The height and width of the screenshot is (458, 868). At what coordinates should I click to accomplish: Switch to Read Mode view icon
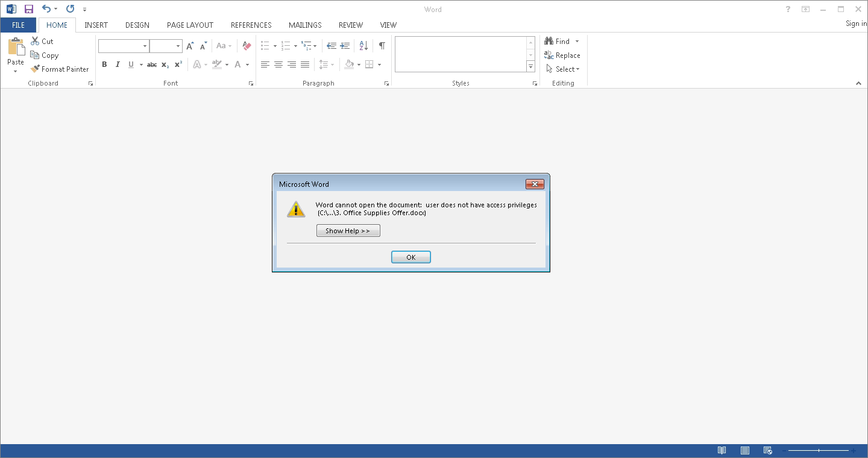[722, 450]
